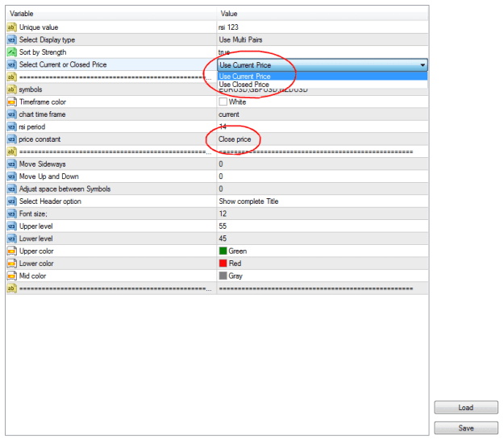Image resolution: width=504 pixels, height=440 pixels.
Task: Click the icon beside chart time frame
Action: 11,114
